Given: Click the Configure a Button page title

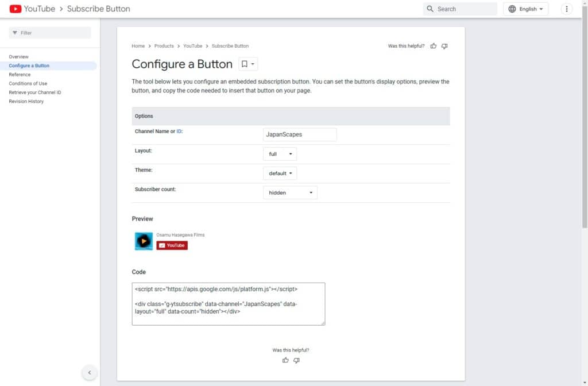Looking at the screenshot, I should coord(182,64).
